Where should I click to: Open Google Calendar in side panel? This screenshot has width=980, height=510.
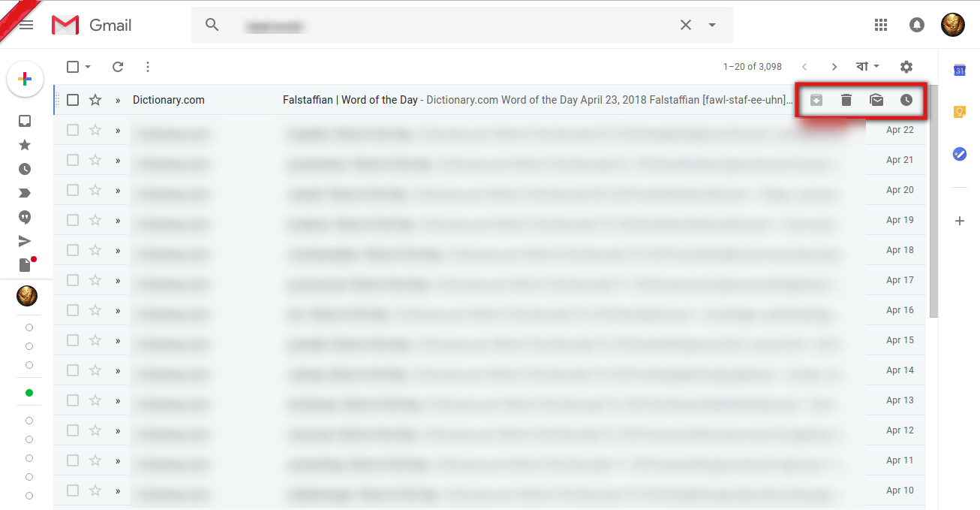(959, 70)
